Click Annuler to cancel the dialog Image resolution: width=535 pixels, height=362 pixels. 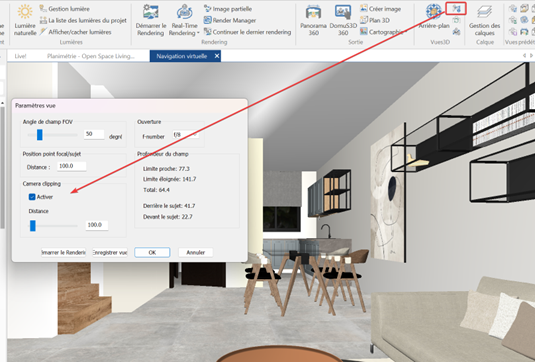point(196,252)
